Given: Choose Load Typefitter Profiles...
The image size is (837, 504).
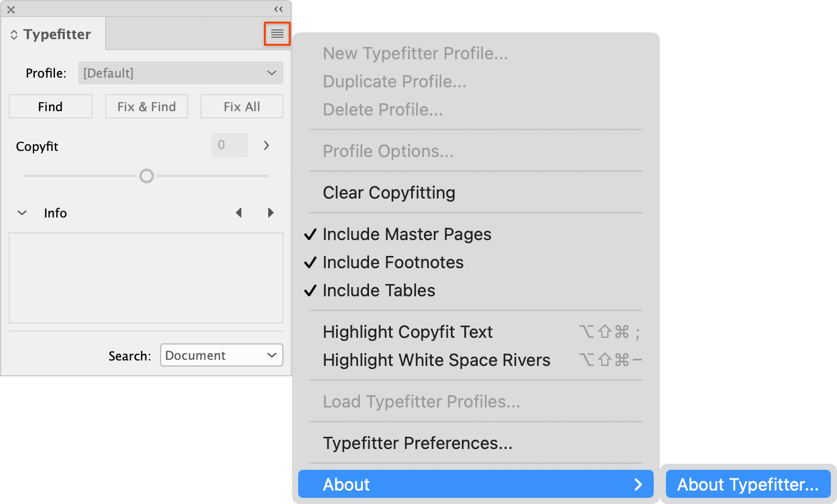Looking at the screenshot, I should (x=476, y=401).
